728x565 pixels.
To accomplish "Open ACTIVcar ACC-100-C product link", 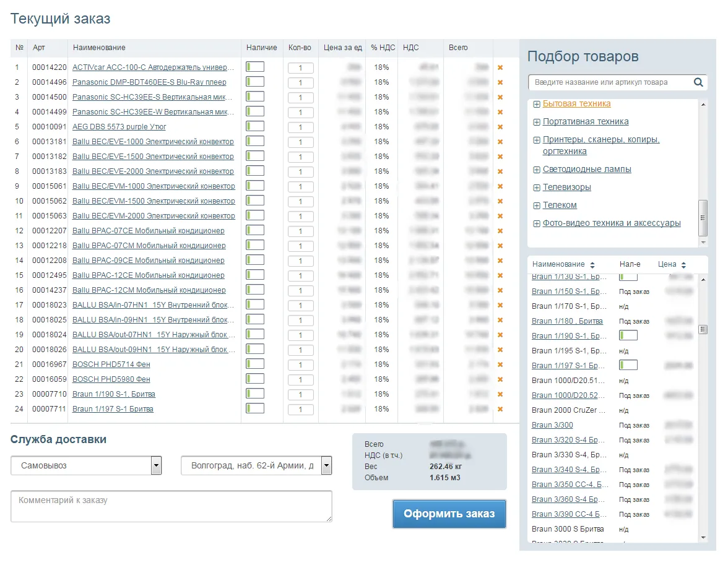I will (154, 67).
